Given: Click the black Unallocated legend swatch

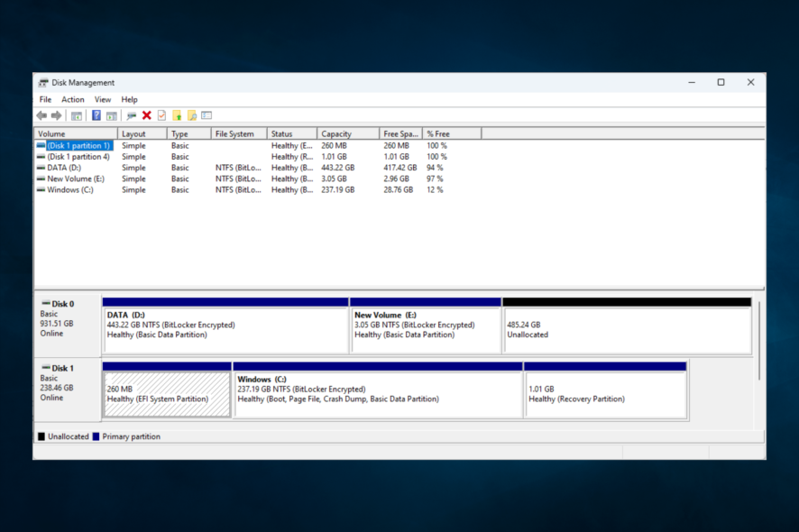Looking at the screenshot, I should click(41, 436).
